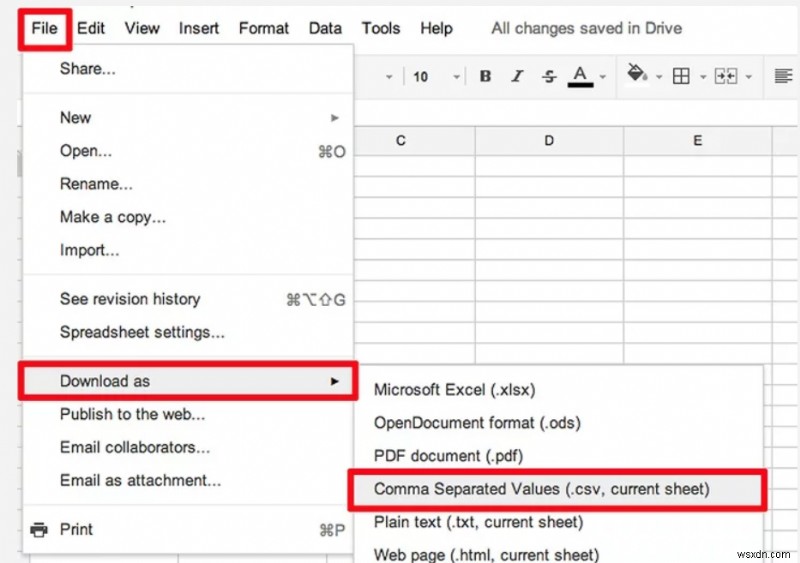
Task: Choose Email collaborators...
Action: [x=188, y=448]
